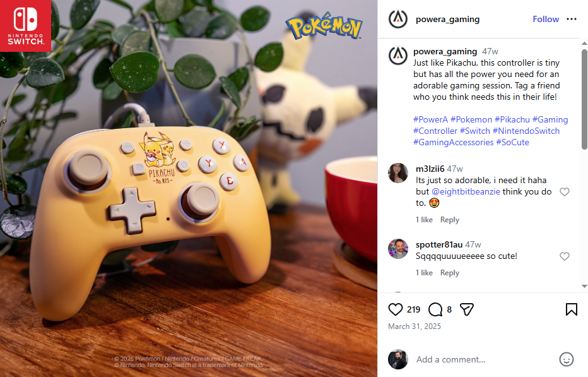Open m3lzii6 profile picture

pyautogui.click(x=398, y=173)
